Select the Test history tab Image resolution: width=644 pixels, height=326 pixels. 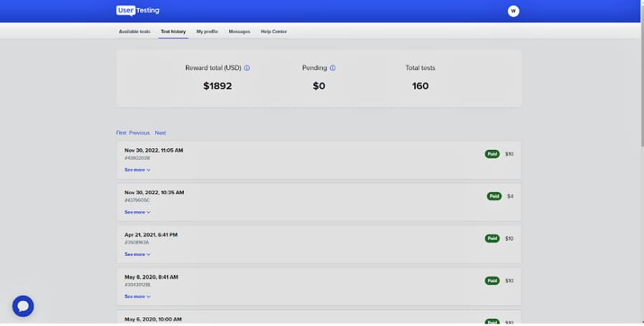(x=173, y=32)
